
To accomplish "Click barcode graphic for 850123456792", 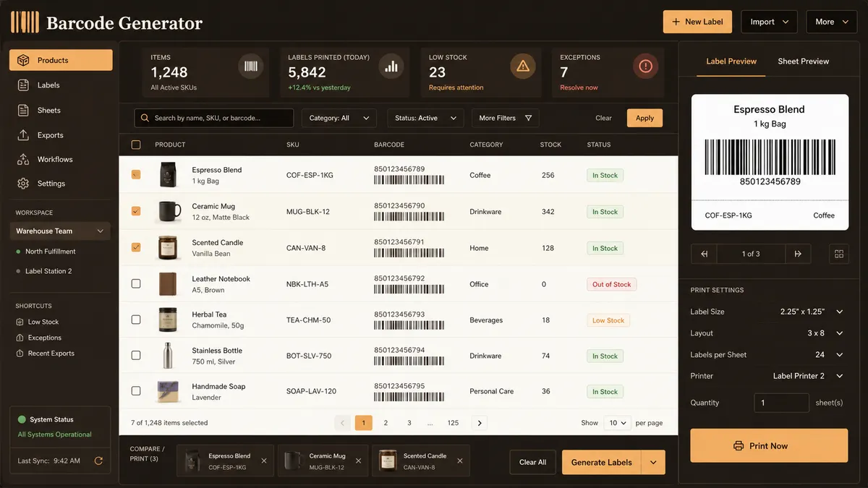I will click(x=409, y=289).
